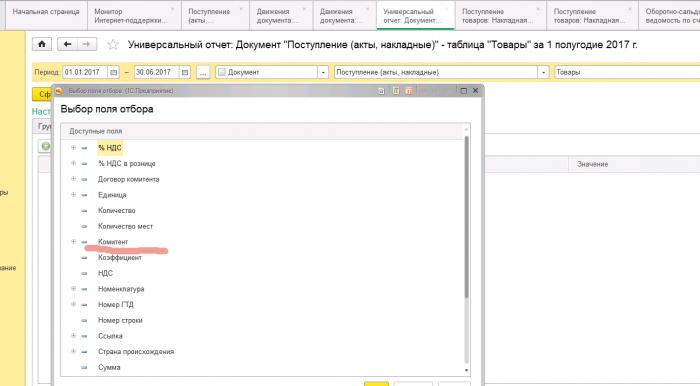The width and height of the screenshot is (700, 386).
Task: Open the Поступление (акты, накладные) dropdown arrow
Action: point(543,72)
